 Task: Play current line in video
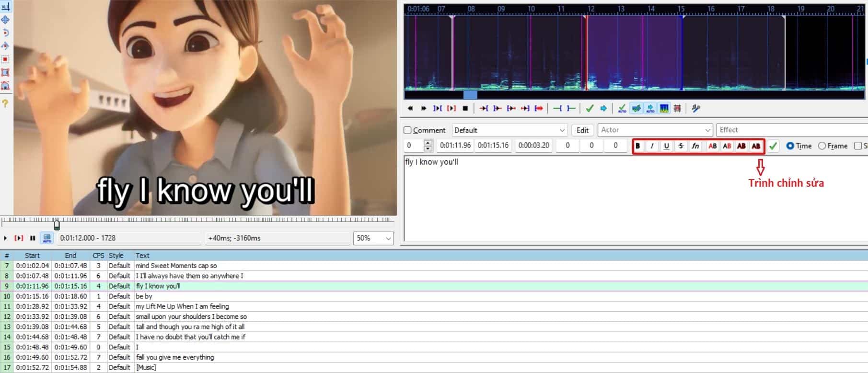coord(19,238)
